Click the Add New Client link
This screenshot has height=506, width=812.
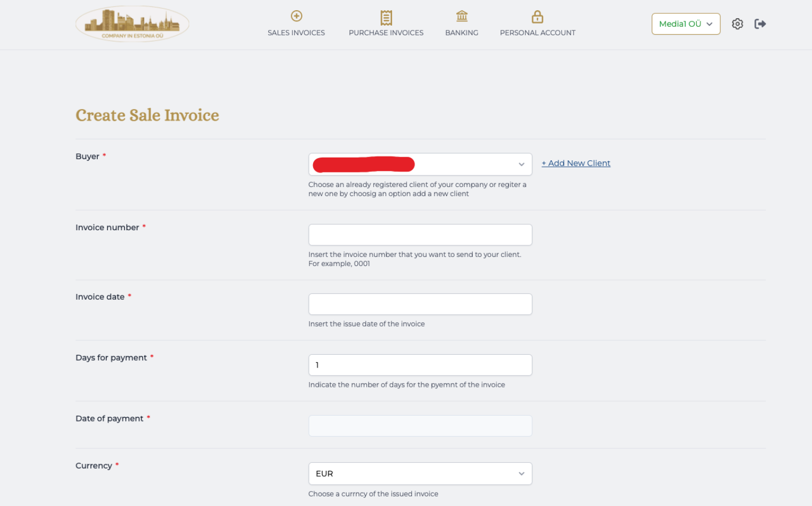[x=576, y=163]
